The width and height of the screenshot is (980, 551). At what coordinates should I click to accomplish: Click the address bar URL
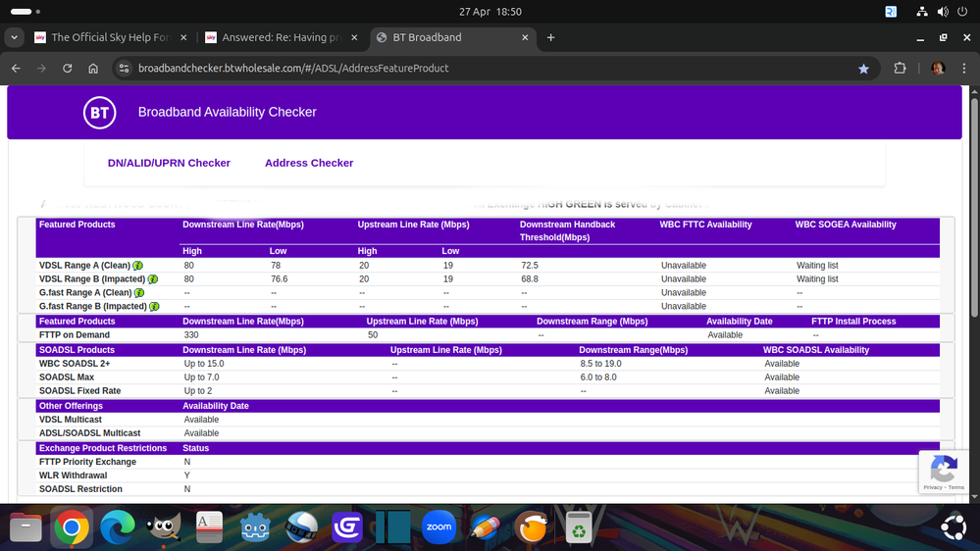point(293,68)
